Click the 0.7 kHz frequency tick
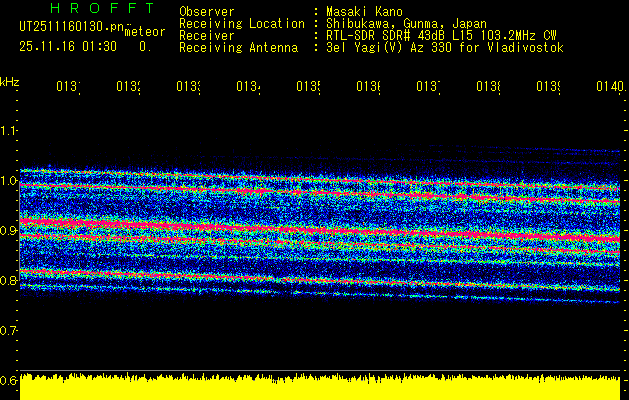Image resolution: width=629 pixels, height=400 pixels. pyautogui.click(x=9, y=330)
